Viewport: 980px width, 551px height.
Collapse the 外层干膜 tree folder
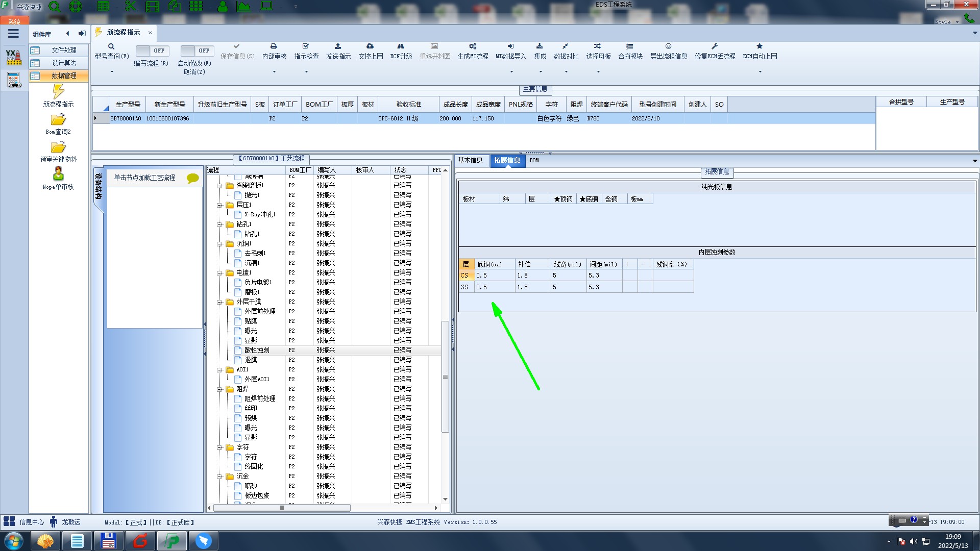[220, 302]
